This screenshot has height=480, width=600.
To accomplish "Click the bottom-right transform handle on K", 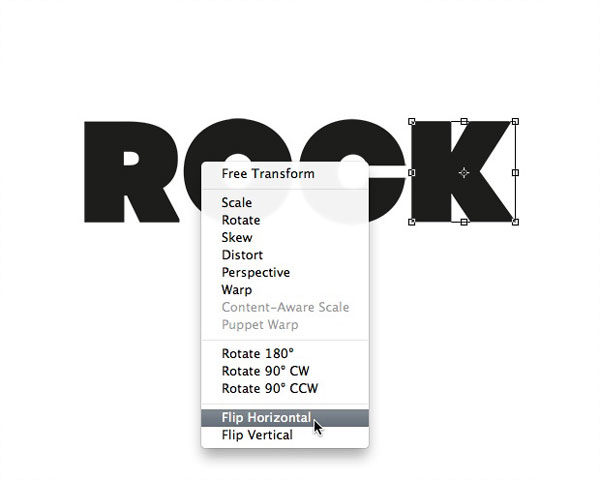I will 515,222.
